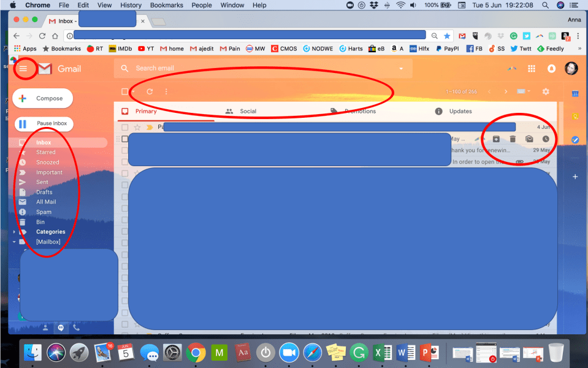Image resolution: width=588 pixels, height=368 pixels.
Task: Click Pause Inbox
Action: (x=44, y=123)
